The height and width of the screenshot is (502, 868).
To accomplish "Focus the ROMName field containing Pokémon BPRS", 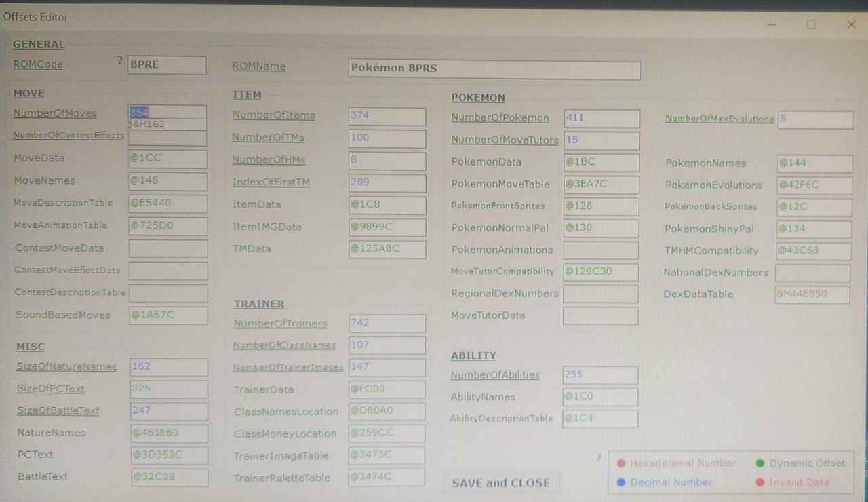I will pyautogui.click(x=494, y=69).
